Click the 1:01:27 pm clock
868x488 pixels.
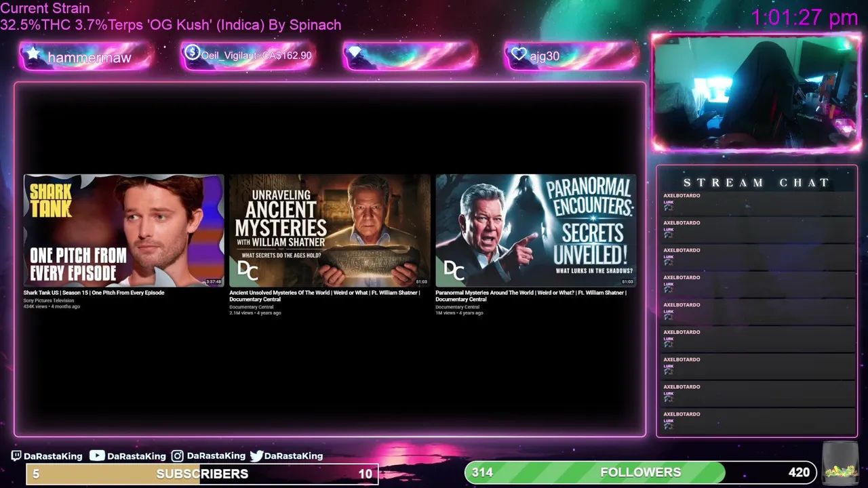[x=804, y=18]
